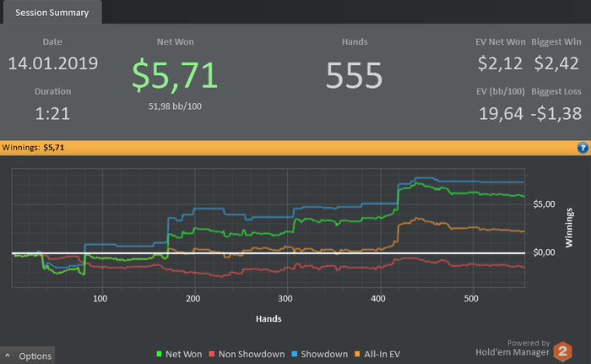Click the large $5,71 Net Won amount
Screen dimensions: 591x364
(x=175, y=74)
